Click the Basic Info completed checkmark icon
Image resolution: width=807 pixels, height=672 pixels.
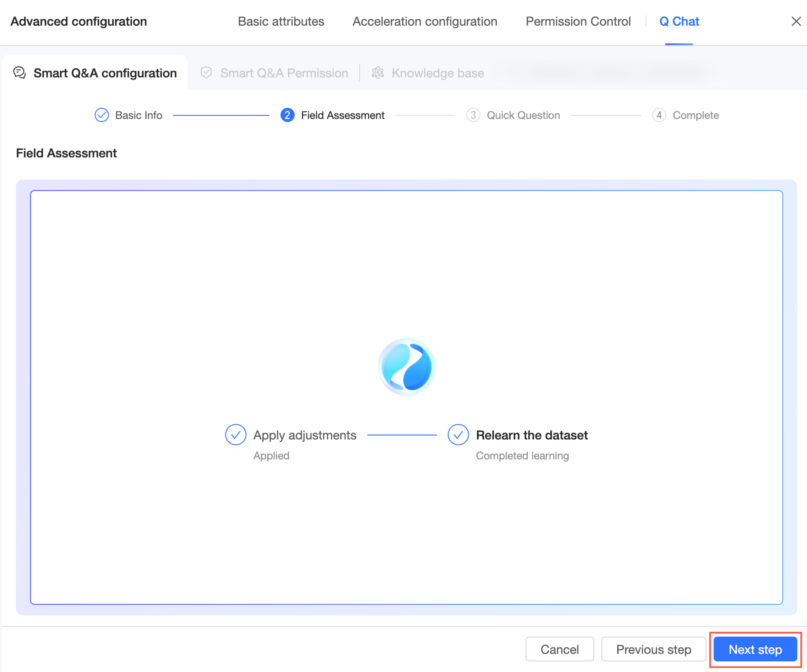tap(102, 115)
